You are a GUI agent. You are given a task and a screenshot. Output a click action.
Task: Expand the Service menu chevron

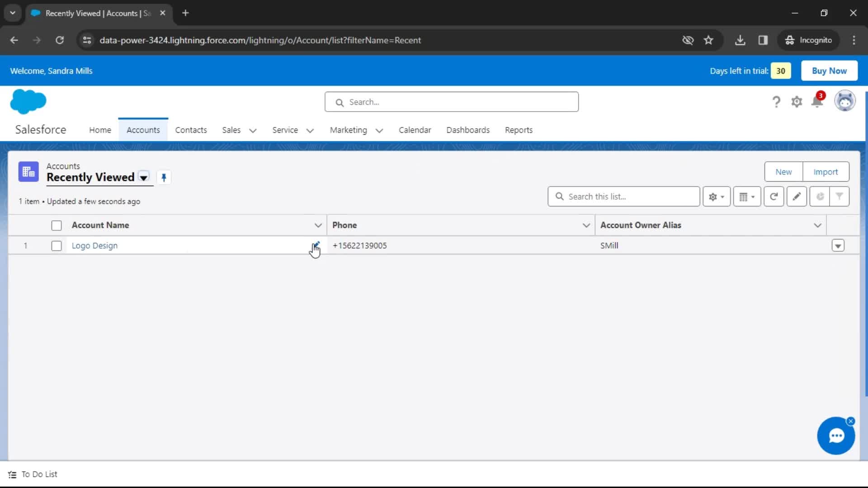click(x=310, y=131)
